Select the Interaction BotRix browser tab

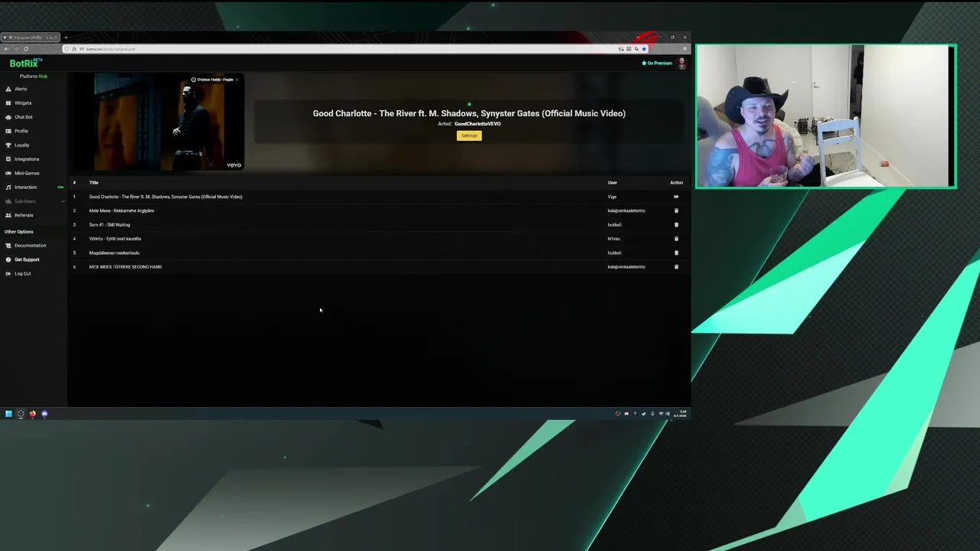29,37
